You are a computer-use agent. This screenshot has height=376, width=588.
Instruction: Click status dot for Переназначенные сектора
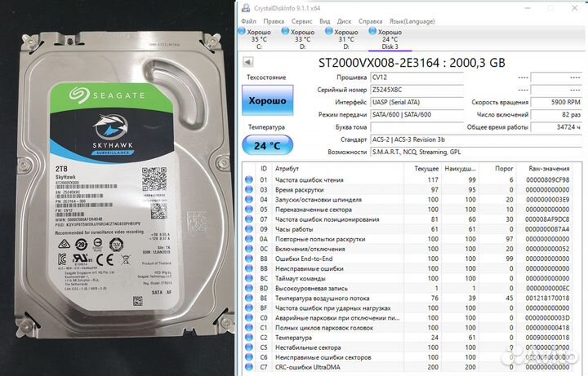[248, 210]
